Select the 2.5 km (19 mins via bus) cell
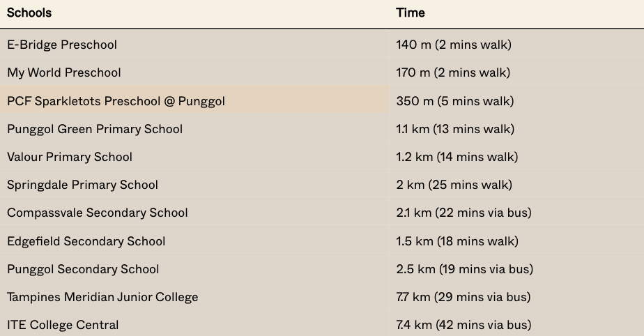The height and width of the screenshot is (336, 644). tap(464, 269)
